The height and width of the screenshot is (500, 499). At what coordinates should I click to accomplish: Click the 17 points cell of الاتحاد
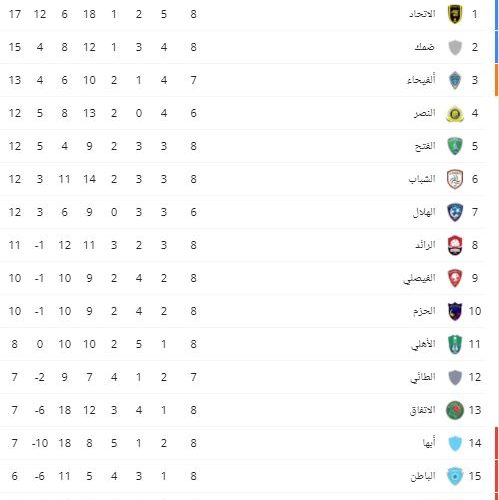click(15, 14)
